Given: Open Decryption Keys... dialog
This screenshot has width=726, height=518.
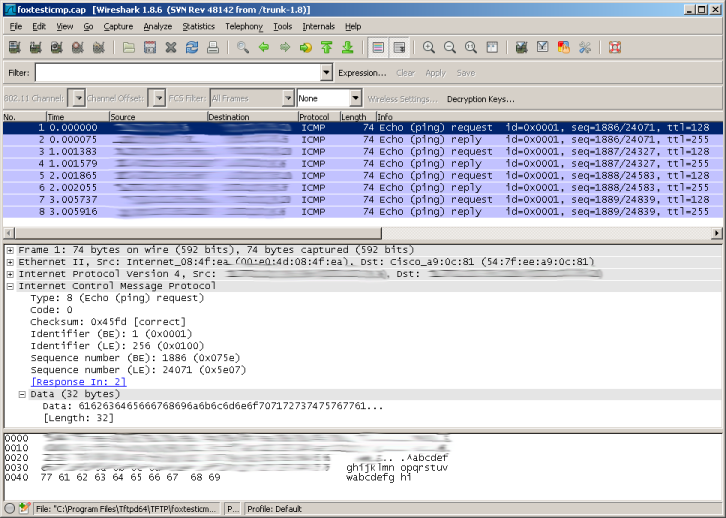Looking at the screenshot, I should [x=481, y=99].
